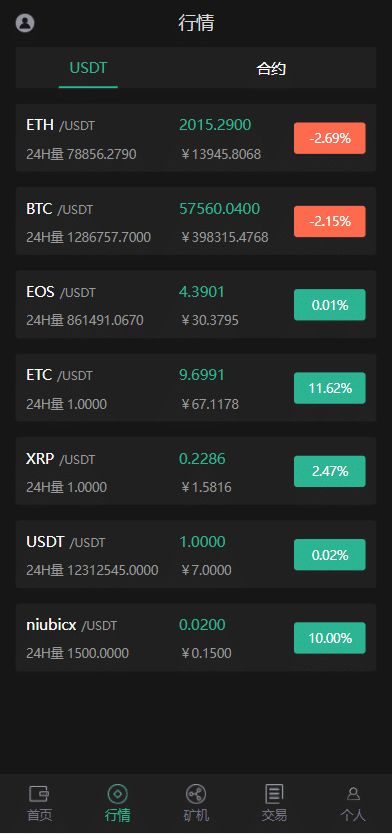Open the BTC/USDT market row
The image size is (392, 834).
(x=196, y=221)
